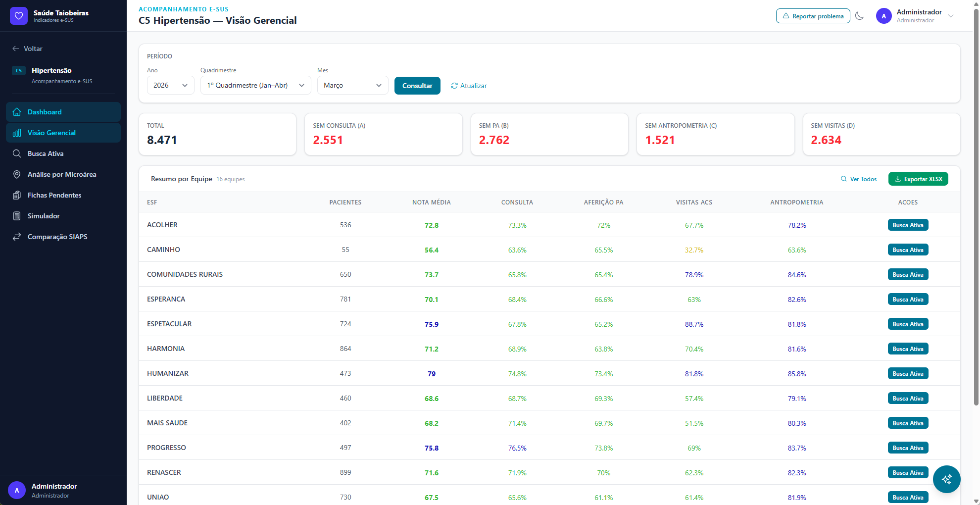The image size is (980, 505).
Task: Click the Simulador calculator icon
Action: tap(17, 216)
